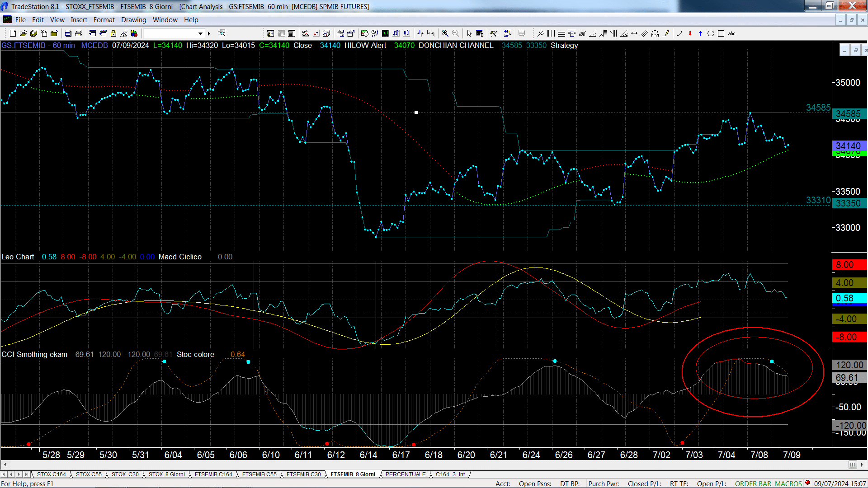This screenshot has width=868, height=488.
Task: Click the red 8.00 axis level label
Action: pyautogui.click(x=849, y=265)
